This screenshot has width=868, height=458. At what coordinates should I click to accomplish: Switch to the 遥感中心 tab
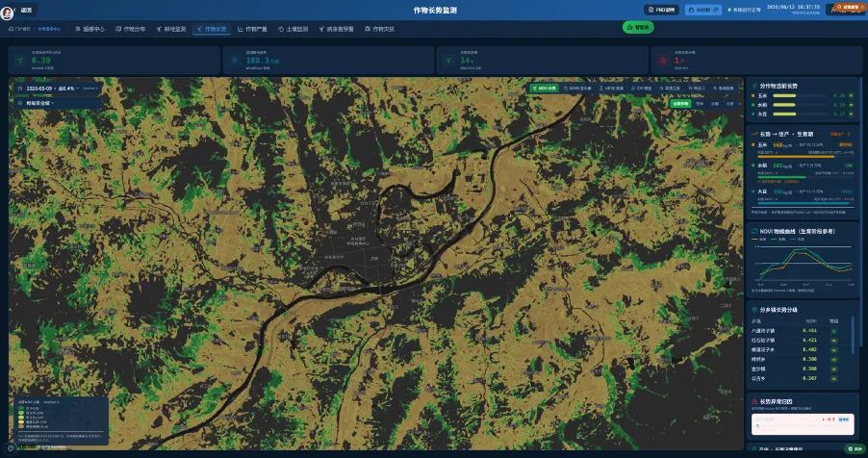[x=89, y=29]
